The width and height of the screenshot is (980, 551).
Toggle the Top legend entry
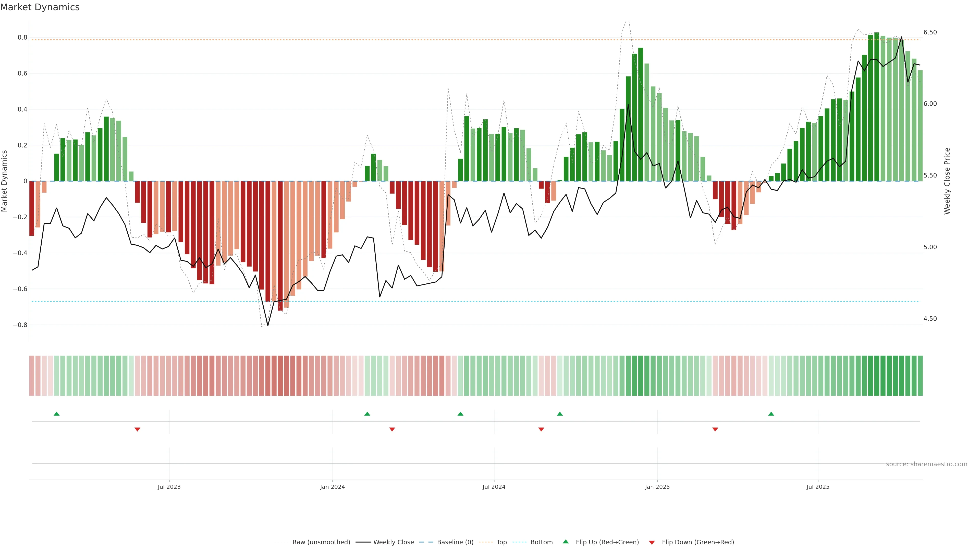[x=501, y=542]
